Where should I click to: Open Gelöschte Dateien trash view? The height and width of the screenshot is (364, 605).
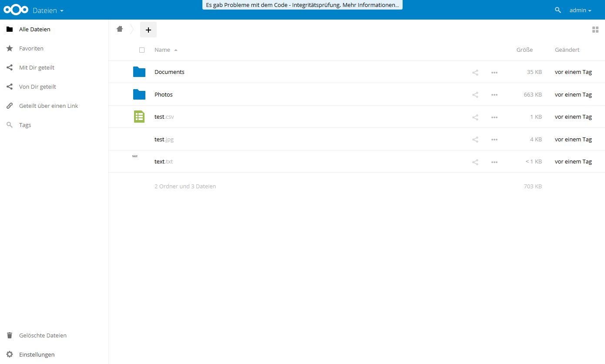coord(42,335)
